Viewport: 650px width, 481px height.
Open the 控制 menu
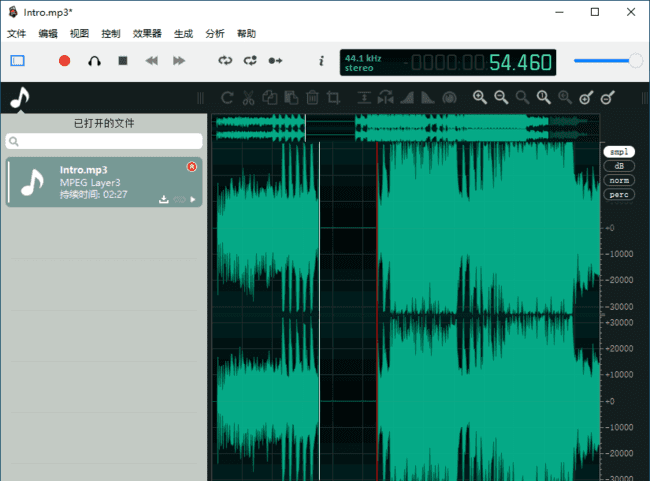[x=111, y=34]
